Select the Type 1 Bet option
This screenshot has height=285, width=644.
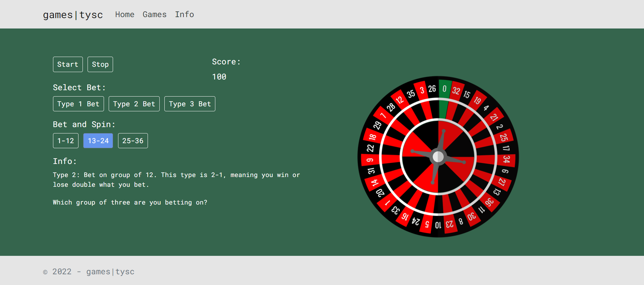click(78, 104)
